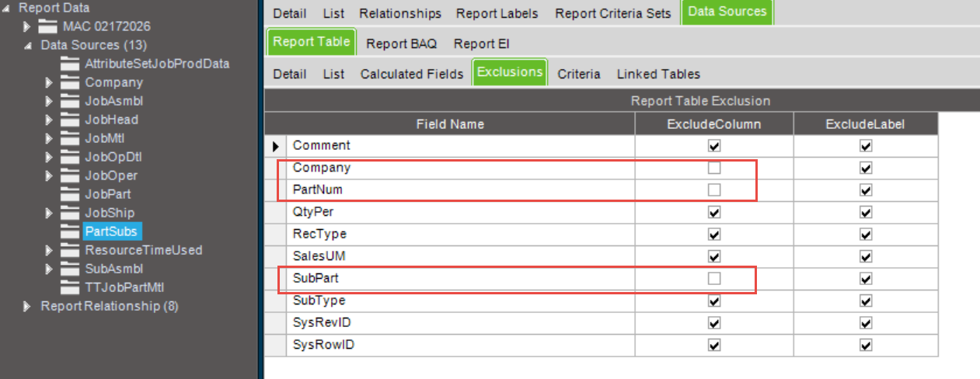Viewport: 980px width, 379px height.
Task: Check ExcludeColumn for the SubPart field
Action: click(x=714, y=278)
